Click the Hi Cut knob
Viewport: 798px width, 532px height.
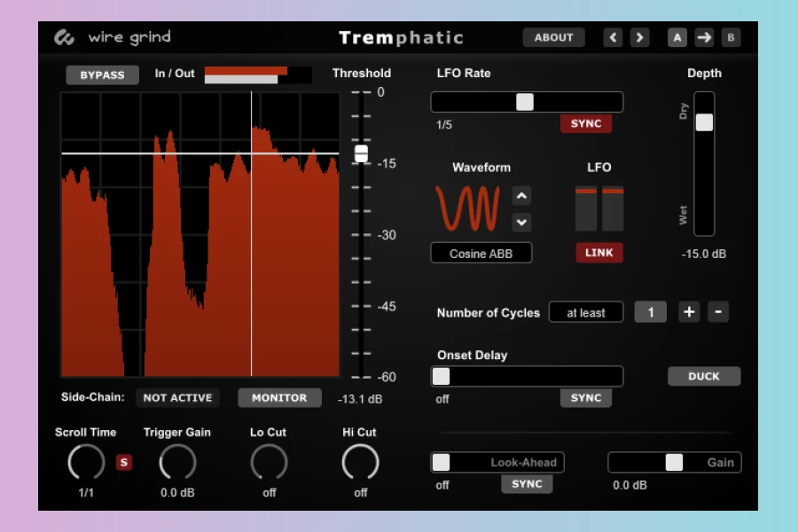click(360, 462)
